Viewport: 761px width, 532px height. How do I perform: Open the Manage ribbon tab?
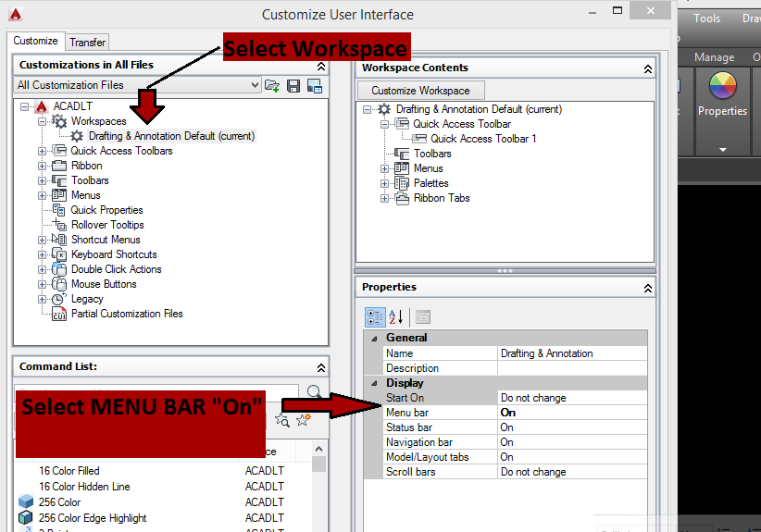[714, 57]
